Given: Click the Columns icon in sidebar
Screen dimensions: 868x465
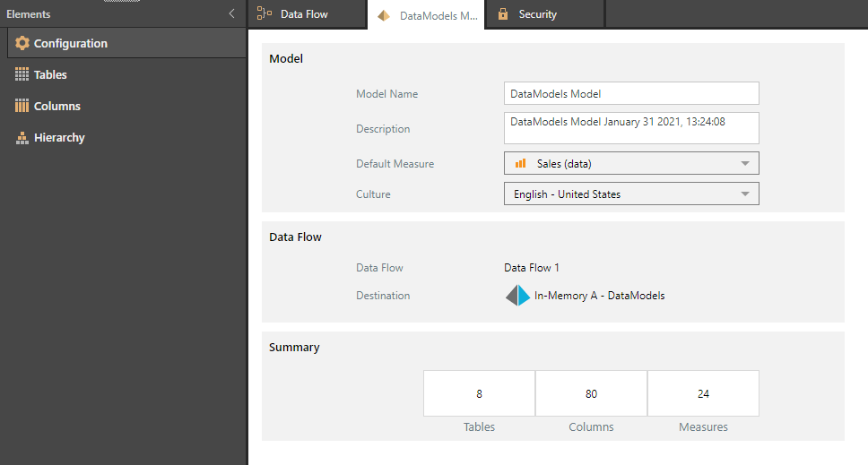Looking at the screenshot, I should point(22,106).
